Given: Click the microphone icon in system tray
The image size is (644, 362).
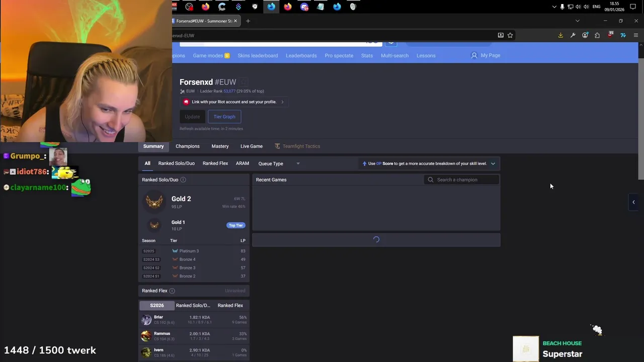Looking at the screenshot, I should point(562,7).
